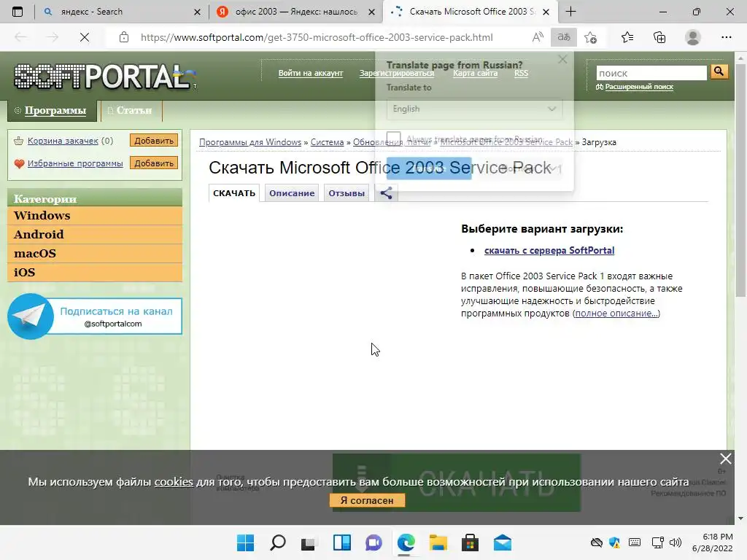Activate Read aloud icon in address bar
Image resolution: width=747 pixels, height=560 pixels.
point(538,37)
